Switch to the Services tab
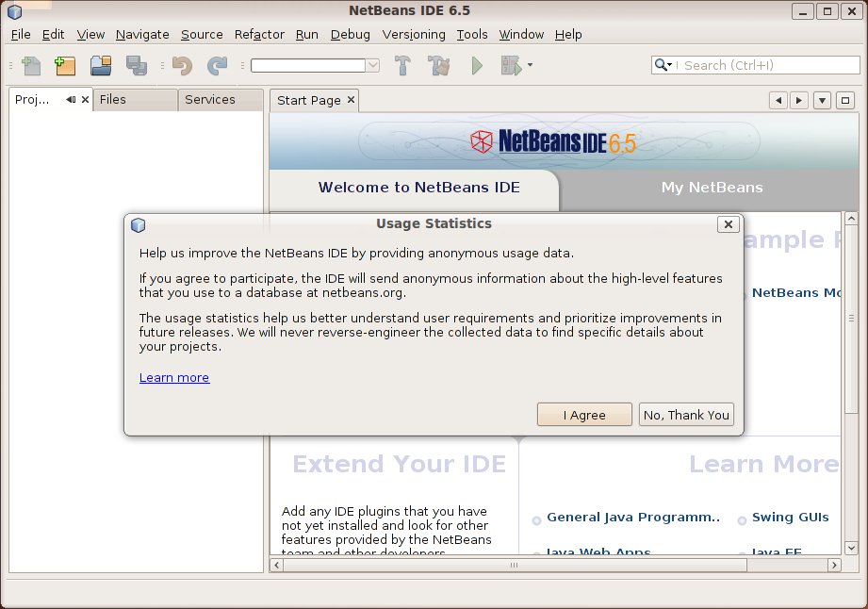 (210, 100)
